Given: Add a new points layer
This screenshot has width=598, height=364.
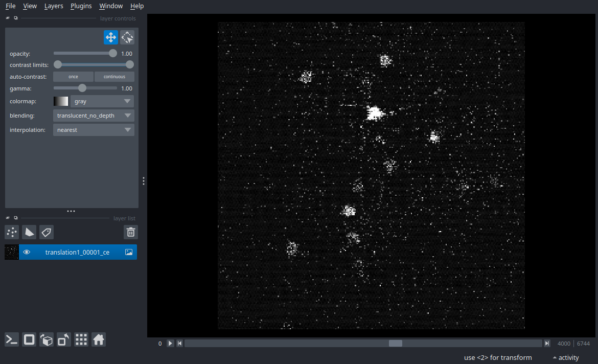Looking at the screenshot, I should pos(11,232).
